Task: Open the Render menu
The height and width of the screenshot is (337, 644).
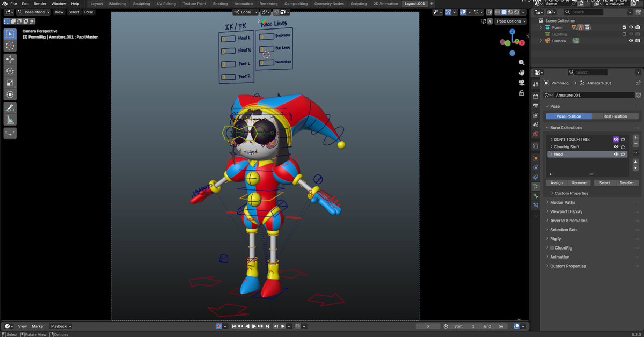Action: coord(40,4)
